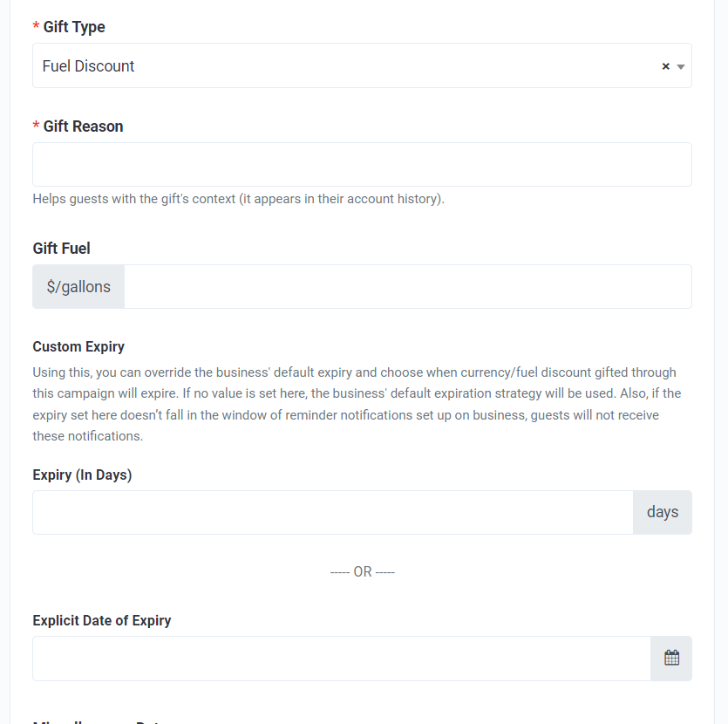Focus the Gift Reason text field
728x724 pixels.
pos(362,164)
